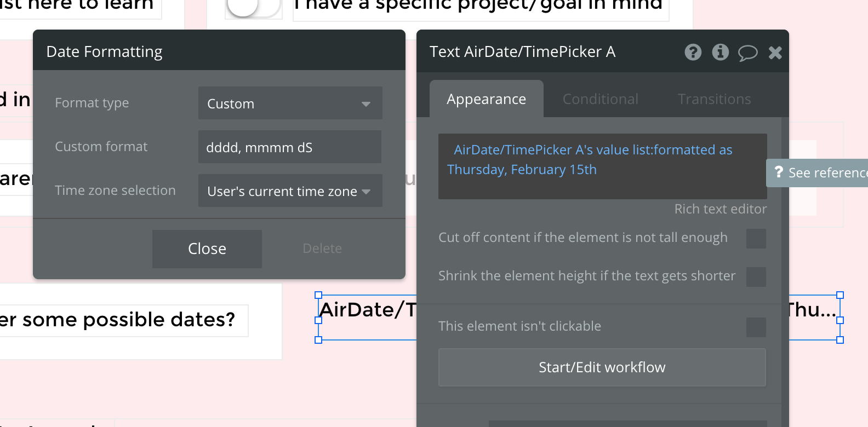The height and width of the screenshot is (427, 868).
Task: Check This element isn't clickable
Action: (x=756, y=327)
